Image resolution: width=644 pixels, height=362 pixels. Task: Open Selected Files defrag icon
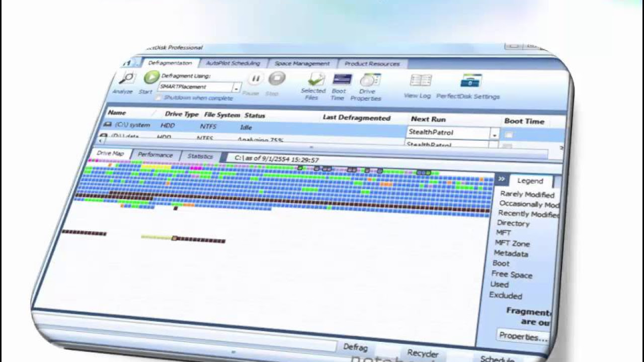[x=316, y=79]
